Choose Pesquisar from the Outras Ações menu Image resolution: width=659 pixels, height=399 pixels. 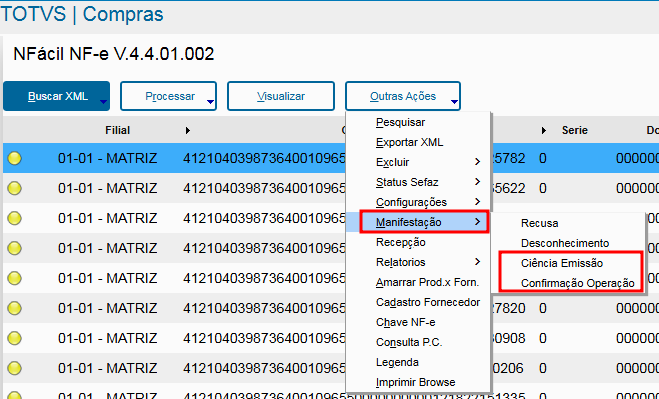click(400, 122)
